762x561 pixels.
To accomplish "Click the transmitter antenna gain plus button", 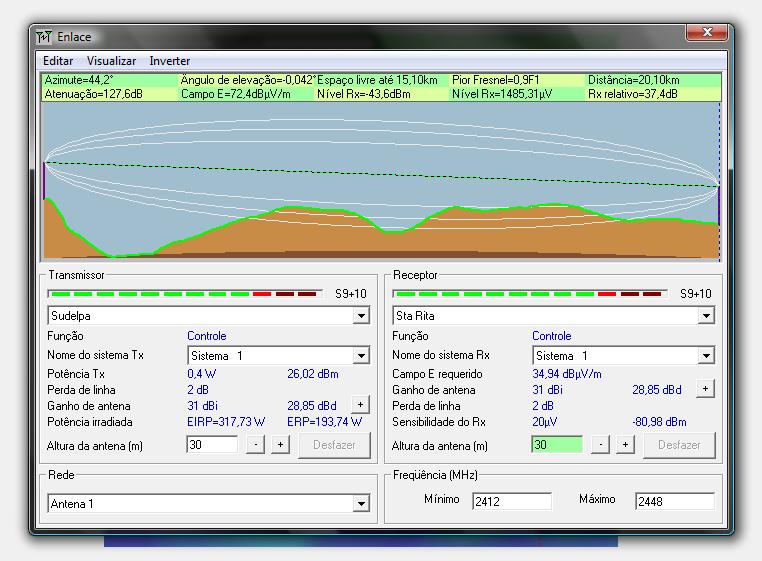I will pyautogui.click(x=360, y=404).
